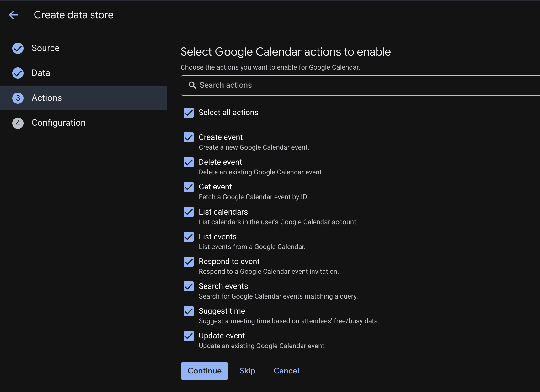
Task: Click the back arrow icon
Action: pyautogui.click(x=13, y=15)
